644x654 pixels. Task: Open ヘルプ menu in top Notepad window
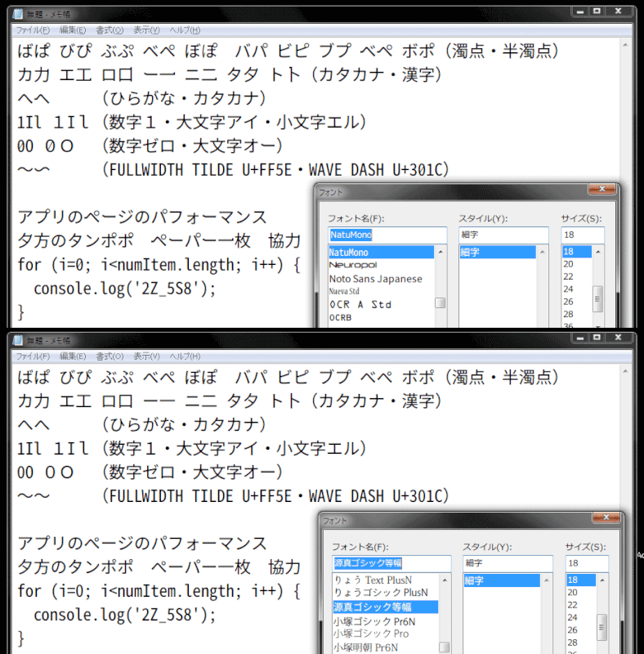click(185, 30)
